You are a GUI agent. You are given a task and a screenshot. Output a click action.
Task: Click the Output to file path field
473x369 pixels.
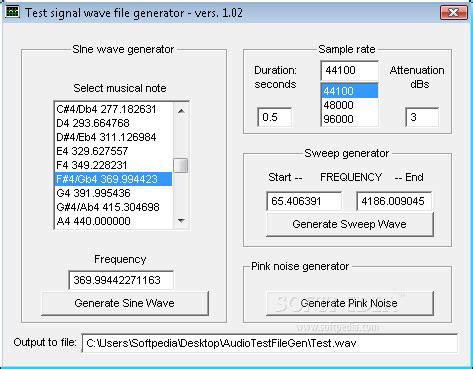[270, 343]
